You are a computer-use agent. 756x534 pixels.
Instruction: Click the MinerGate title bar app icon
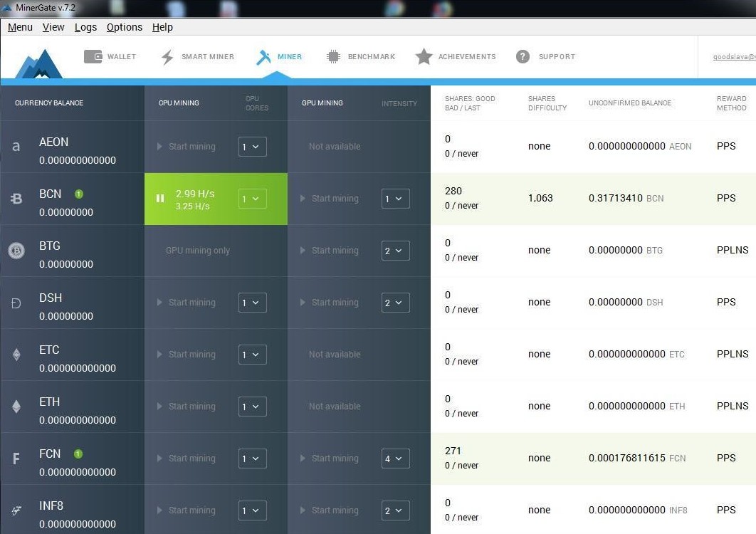click(x=6, y=8)
